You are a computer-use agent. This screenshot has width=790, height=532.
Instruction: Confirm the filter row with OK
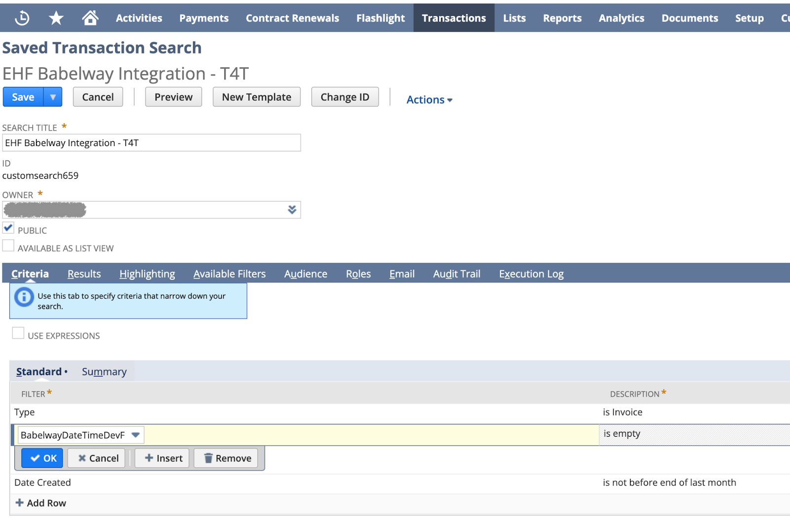43,458
